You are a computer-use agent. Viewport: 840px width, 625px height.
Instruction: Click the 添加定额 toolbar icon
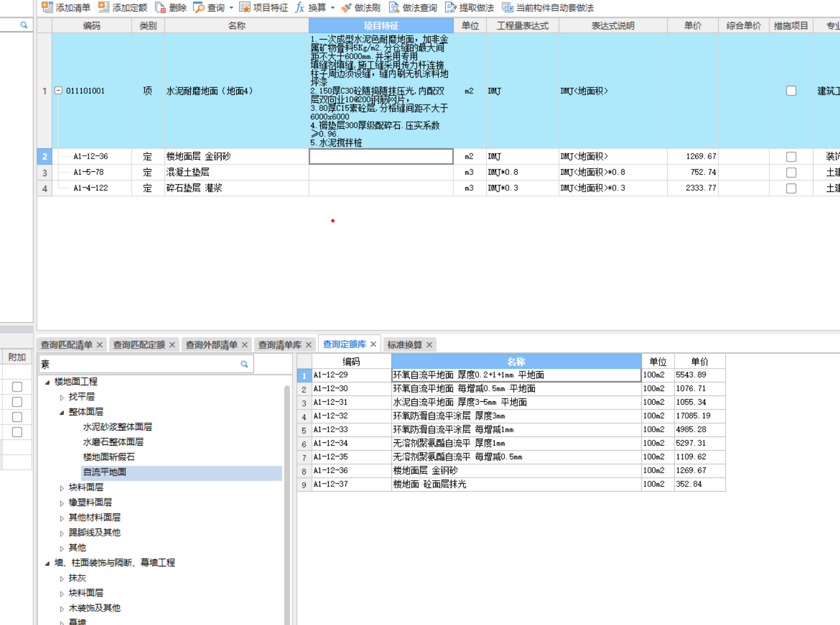tap(104, 7)
